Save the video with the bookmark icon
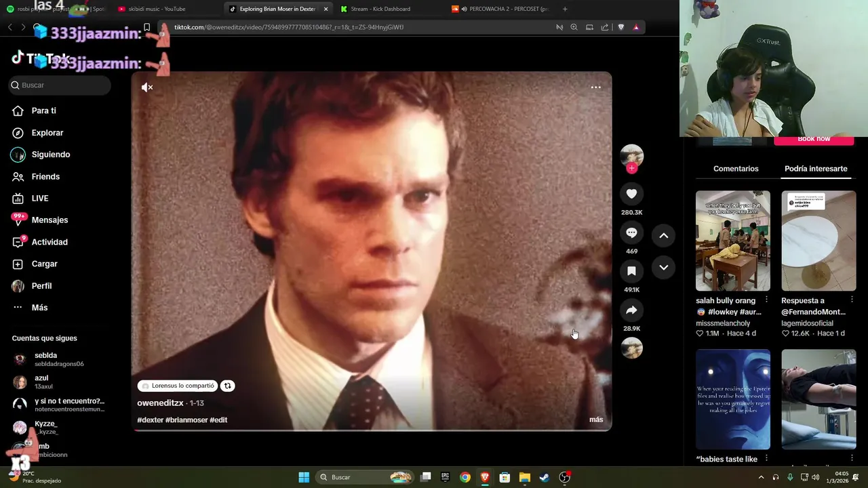The width and height of the screenshot is (868, 488). pyautogui.click(x=631, y=271)
